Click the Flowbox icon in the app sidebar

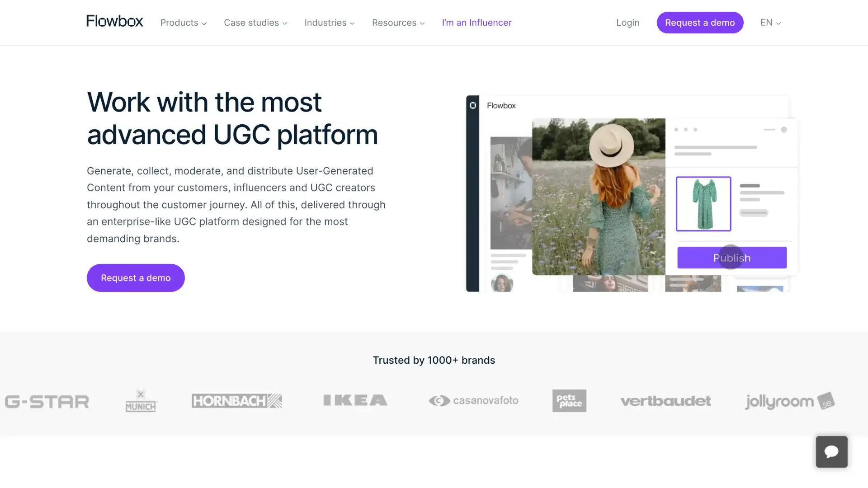tap(473, 105)
